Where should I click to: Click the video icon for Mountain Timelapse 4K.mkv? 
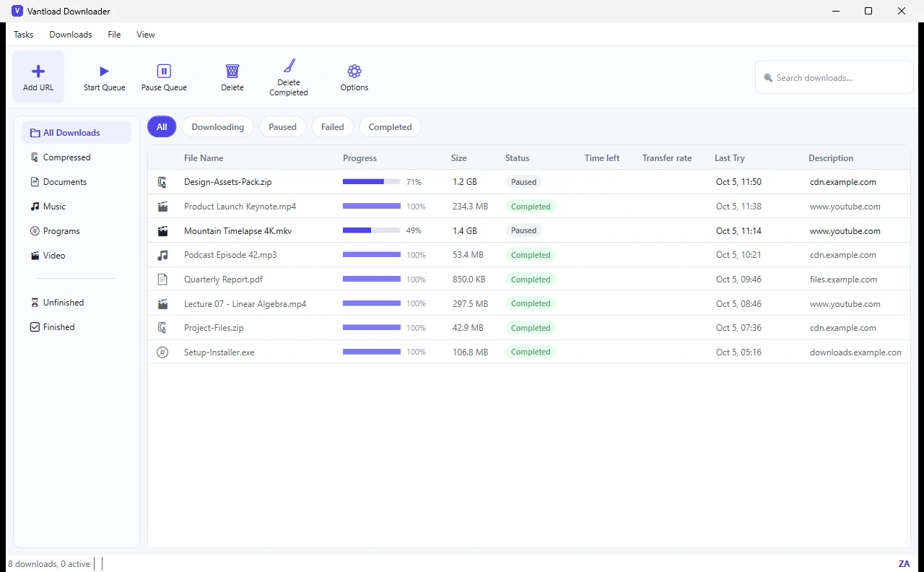pos(162,231)
